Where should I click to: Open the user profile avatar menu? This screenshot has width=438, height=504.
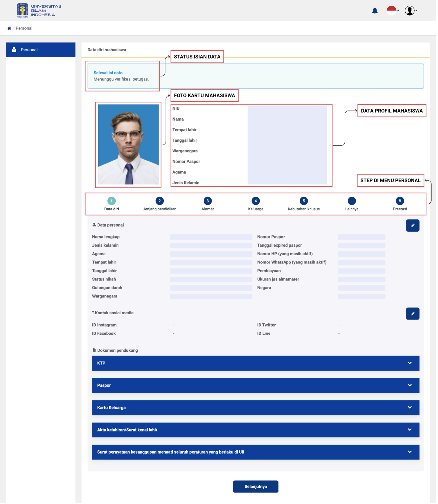(x=411, y=11)
